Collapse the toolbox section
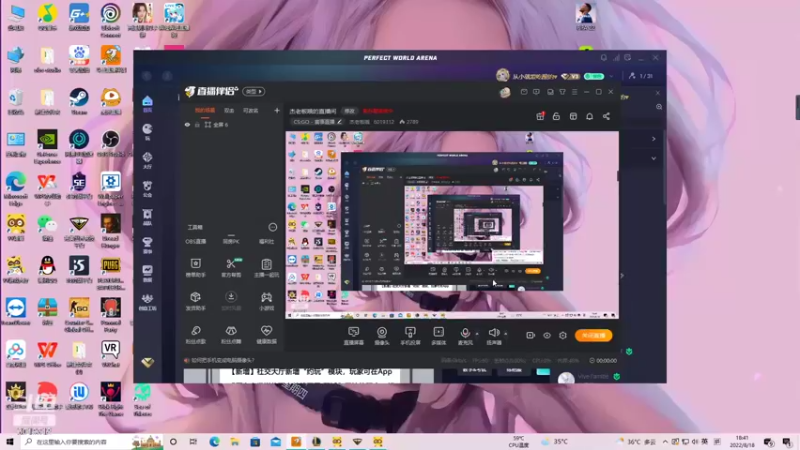The height and width of the screenshot is (450, 800). (272, 227)
